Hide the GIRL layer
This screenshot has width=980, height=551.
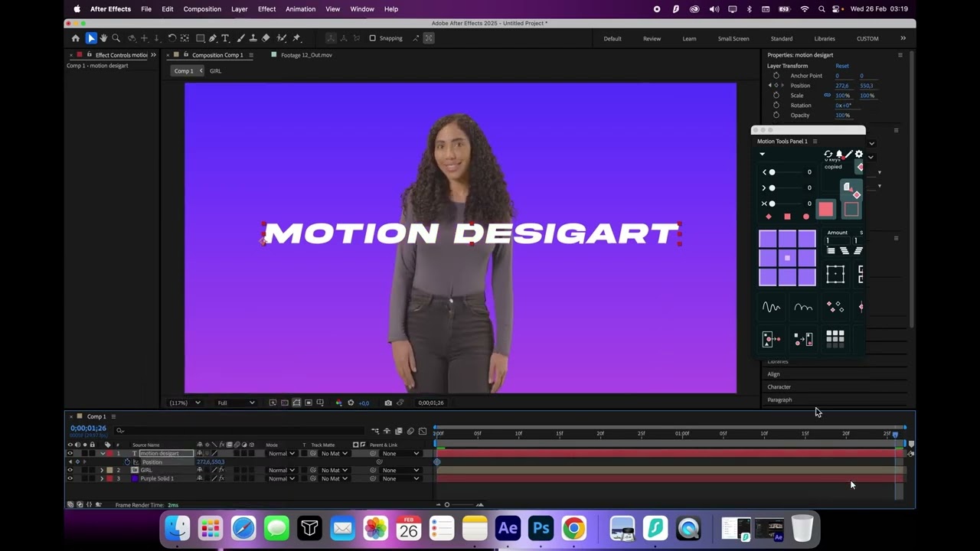tap(70, 470)
